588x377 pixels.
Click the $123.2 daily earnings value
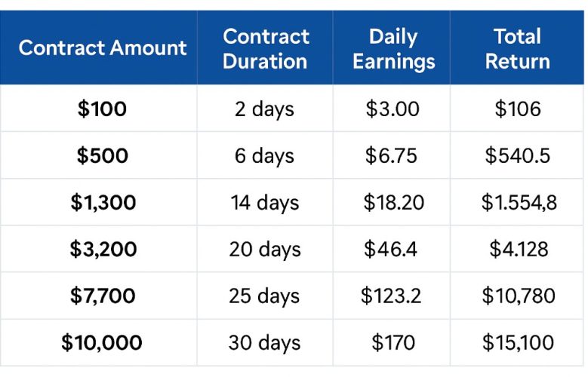click(x=393, y=296)
